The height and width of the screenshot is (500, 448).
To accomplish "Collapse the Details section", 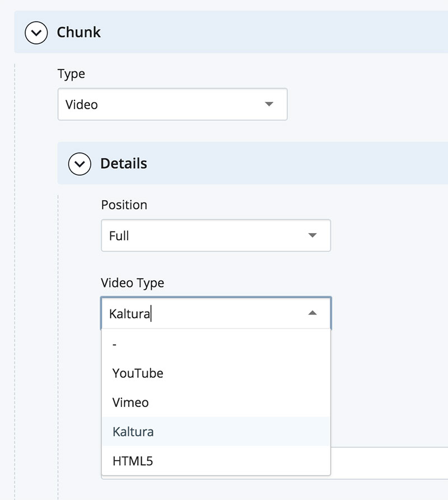I will pos(80,164).
